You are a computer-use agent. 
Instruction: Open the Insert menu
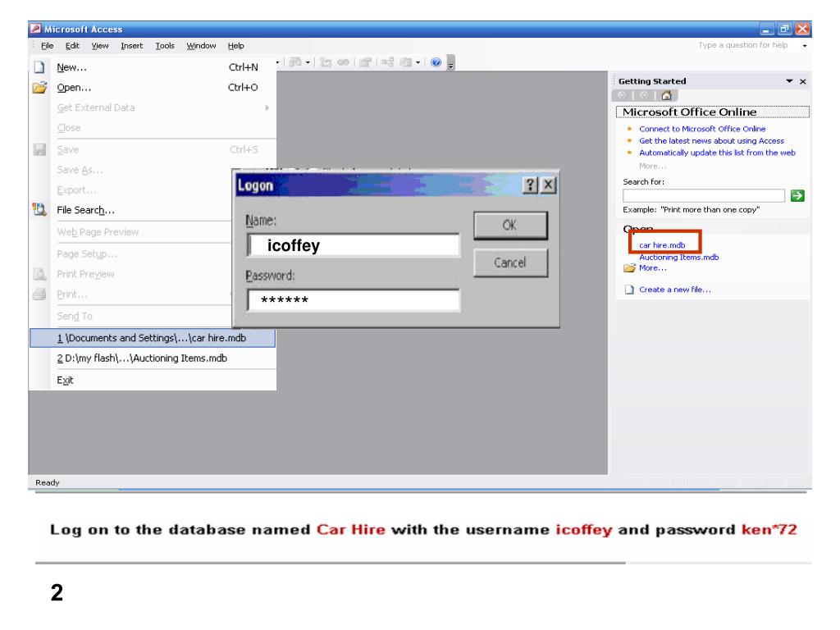point(132,46)
